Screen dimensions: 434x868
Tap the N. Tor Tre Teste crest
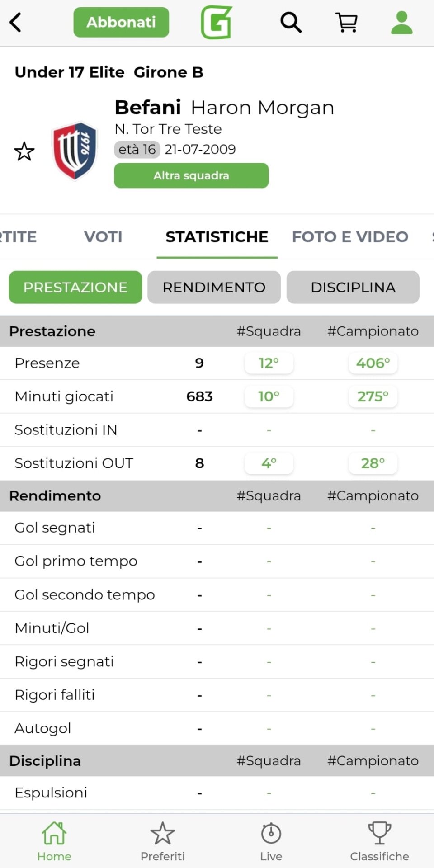[75, 151]
